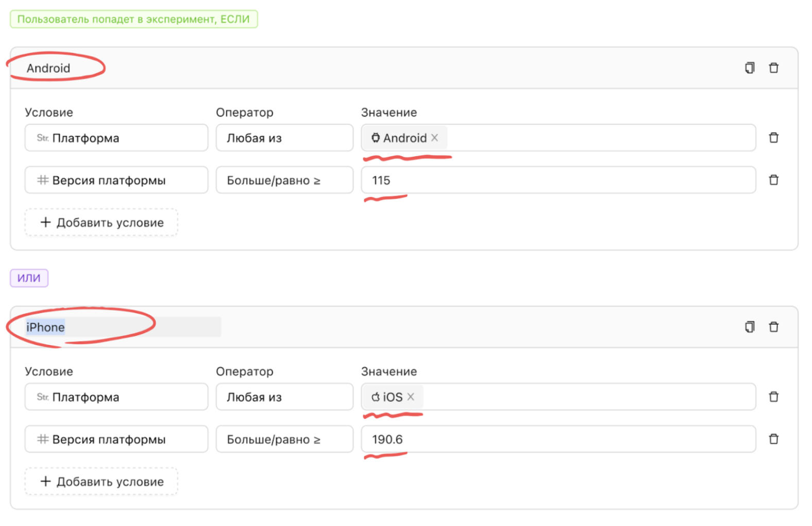Click Добавить условие in iPhone group
Image resolution: width=812 pixels, height=526 pixels.
coord(102,482)
